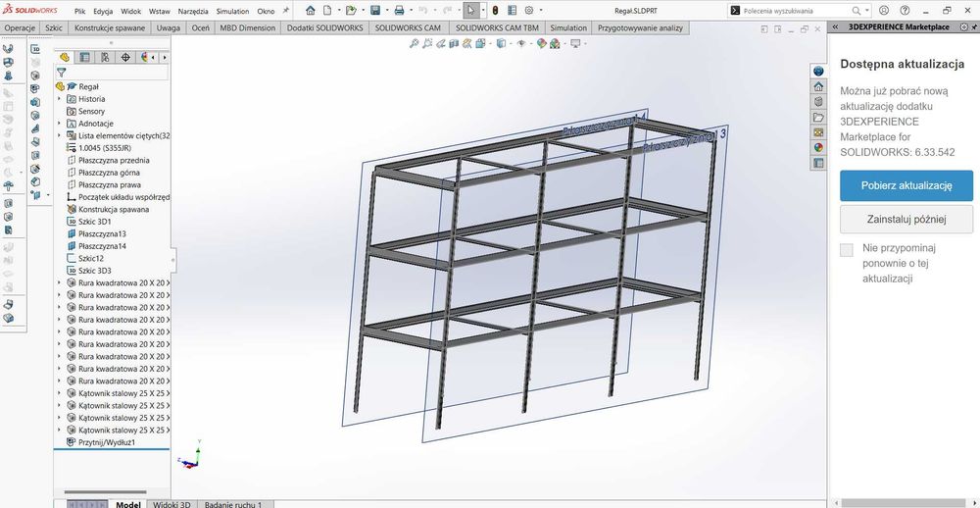
Task: Open the user login icon in title bar
Action: coord(884,11)
